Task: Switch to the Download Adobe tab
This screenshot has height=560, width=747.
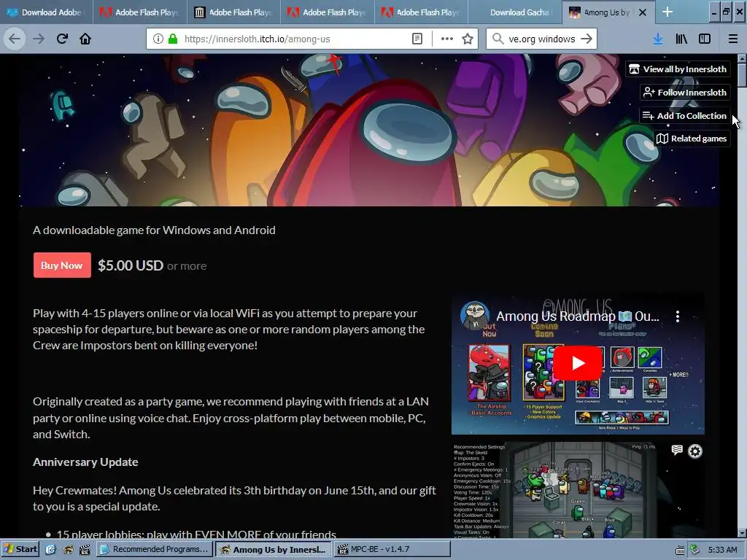Action: coord(47,12)
